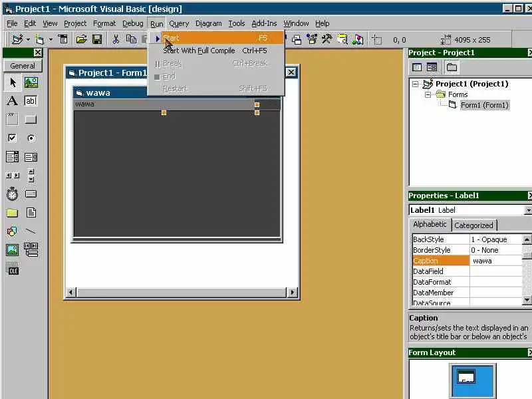The image size is (532, 399).
Task: Select the TextBox control (ab icon)
Action: point(31,101)
